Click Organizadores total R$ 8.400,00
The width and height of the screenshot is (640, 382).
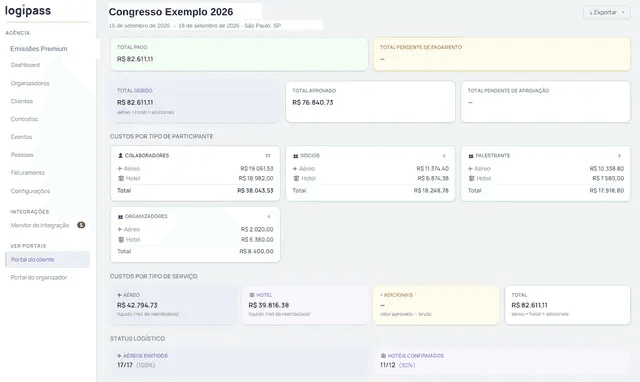(256, 251)
